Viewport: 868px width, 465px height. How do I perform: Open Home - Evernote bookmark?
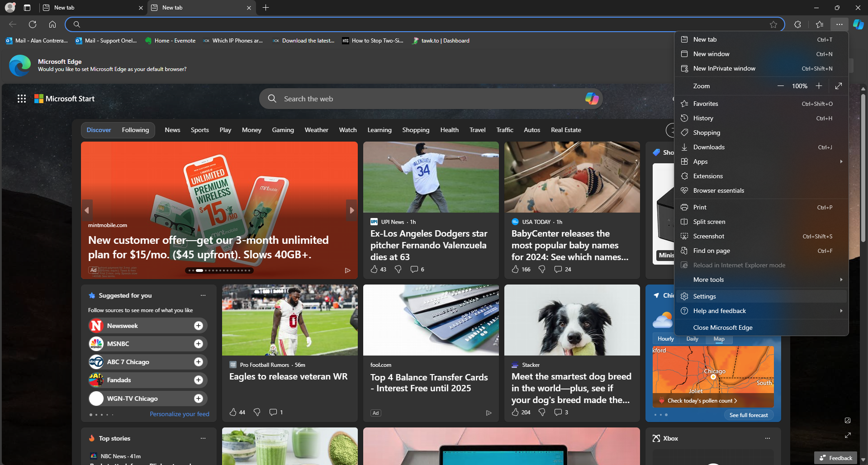171,41
